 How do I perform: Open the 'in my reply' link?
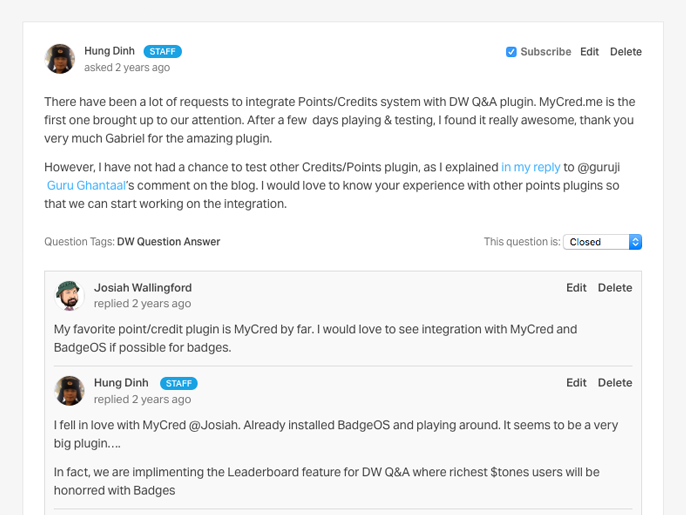click(x=530, y=167)
